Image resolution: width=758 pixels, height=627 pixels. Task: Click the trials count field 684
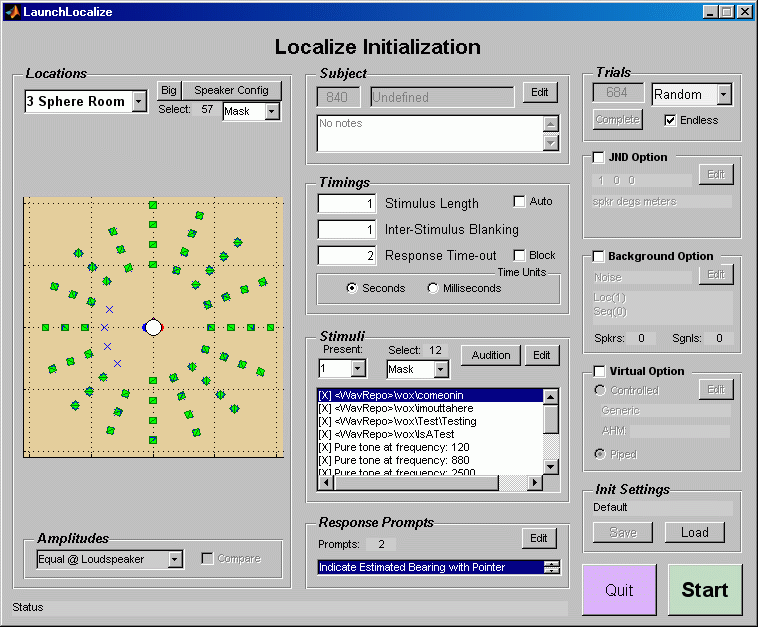618,92
